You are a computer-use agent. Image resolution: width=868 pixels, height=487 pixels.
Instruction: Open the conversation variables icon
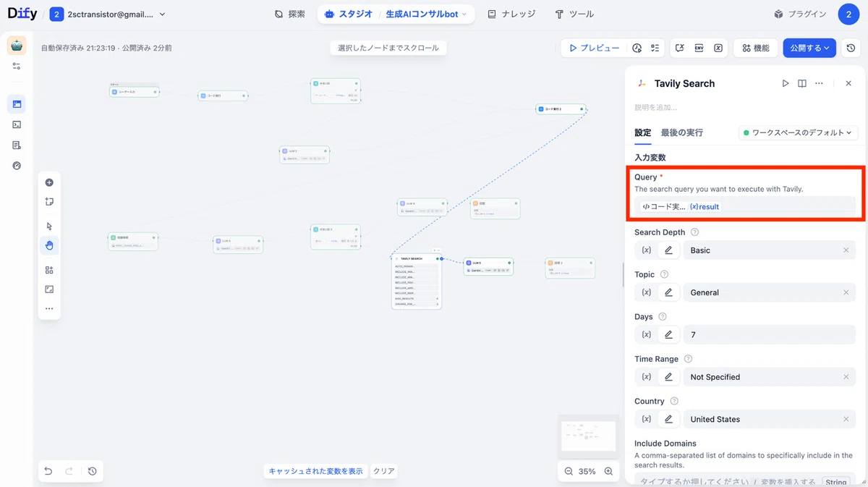[x=680, y=48]
